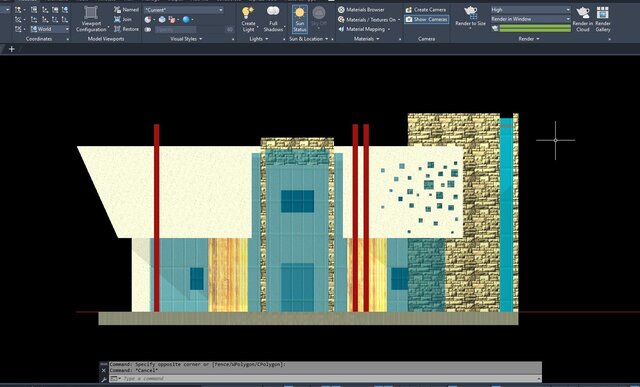This screenshot has height=387, width=640.
Task: Click the command line customize wrench icon
Action: (x=104, y=379)
